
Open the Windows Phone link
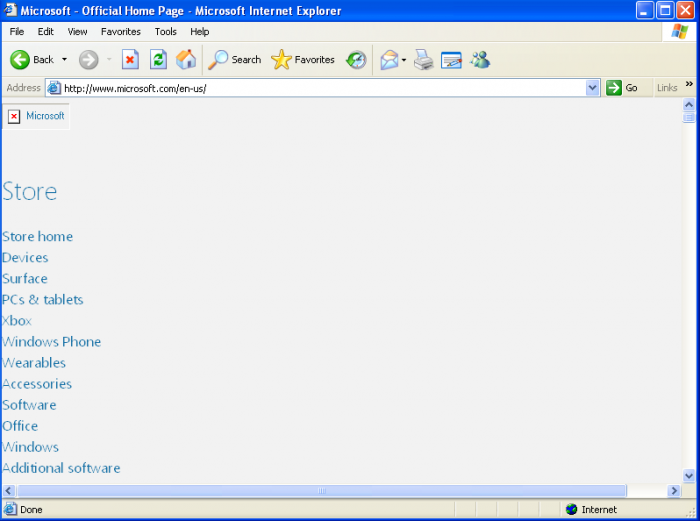tap(51, 342)
